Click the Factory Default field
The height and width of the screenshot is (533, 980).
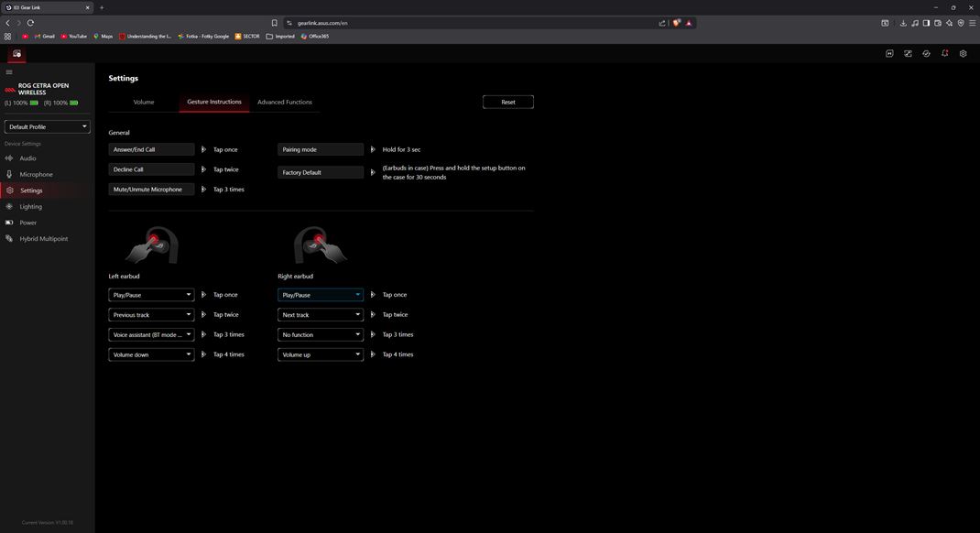pyautogui.click(x=321, y=172)
